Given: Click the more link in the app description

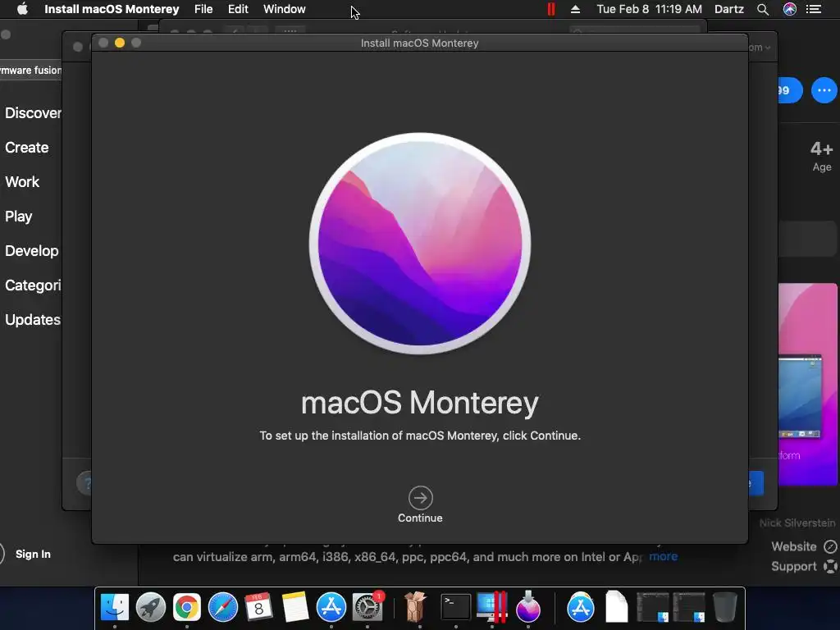Looking at the screenshot, I should [x=663, y=557].
